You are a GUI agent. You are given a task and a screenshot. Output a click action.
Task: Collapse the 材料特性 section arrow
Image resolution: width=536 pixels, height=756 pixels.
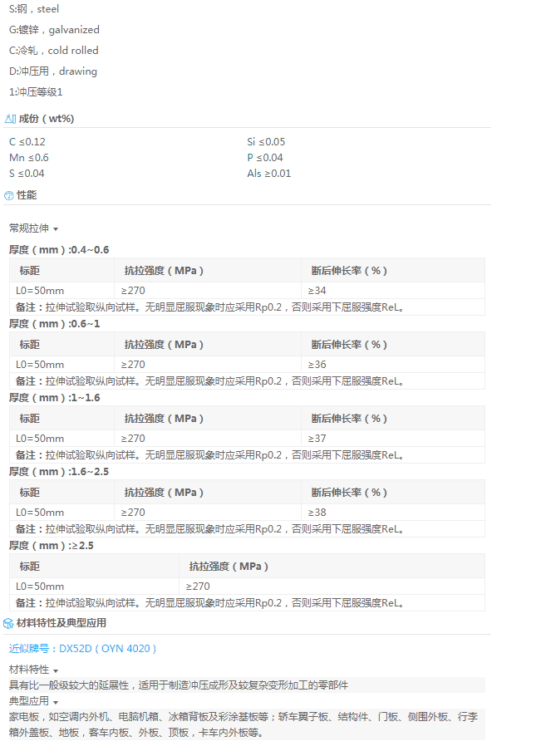pos(56,670)
